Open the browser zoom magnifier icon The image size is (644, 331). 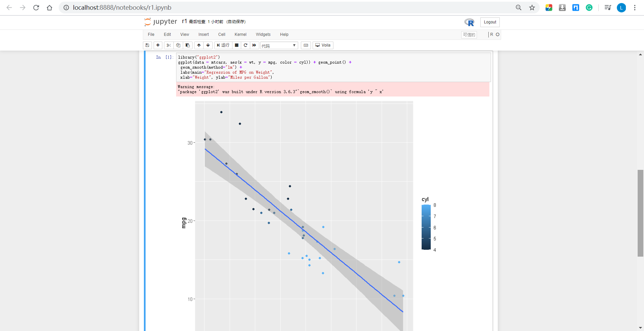(x=519, y=7)
